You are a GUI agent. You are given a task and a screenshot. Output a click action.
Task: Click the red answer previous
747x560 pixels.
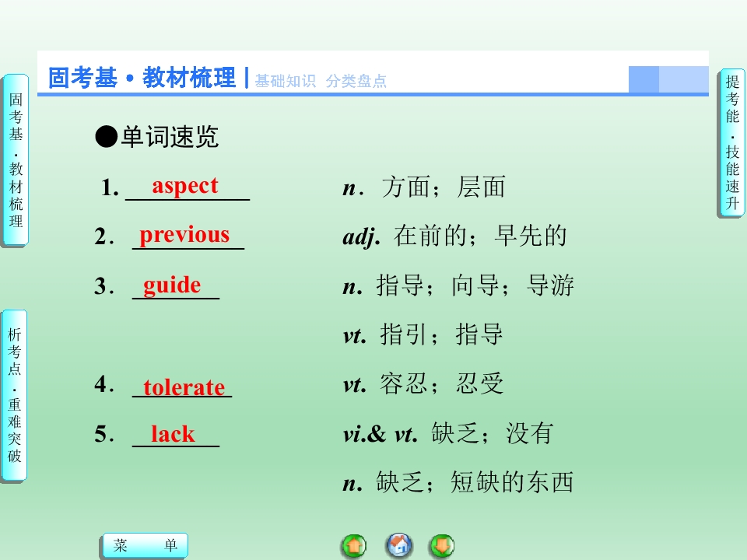[184, 235]
